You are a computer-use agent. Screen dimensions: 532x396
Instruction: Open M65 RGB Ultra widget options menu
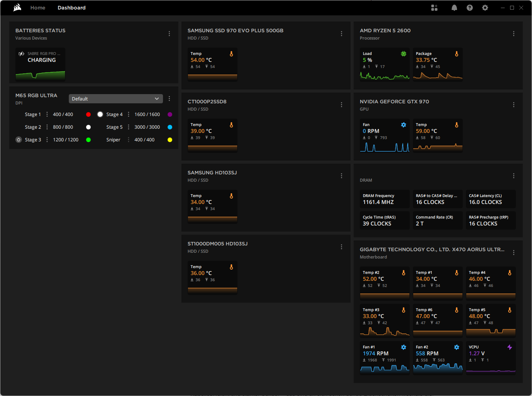(169, 99)
